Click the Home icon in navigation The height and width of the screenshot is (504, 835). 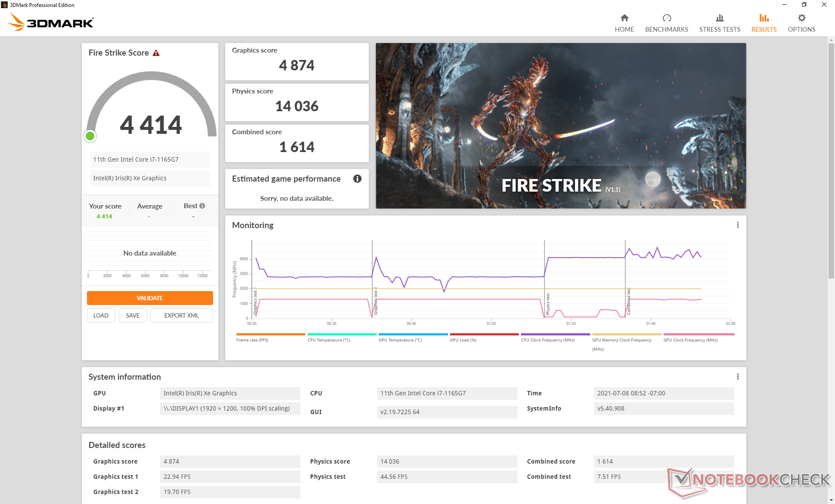point(624,18)
